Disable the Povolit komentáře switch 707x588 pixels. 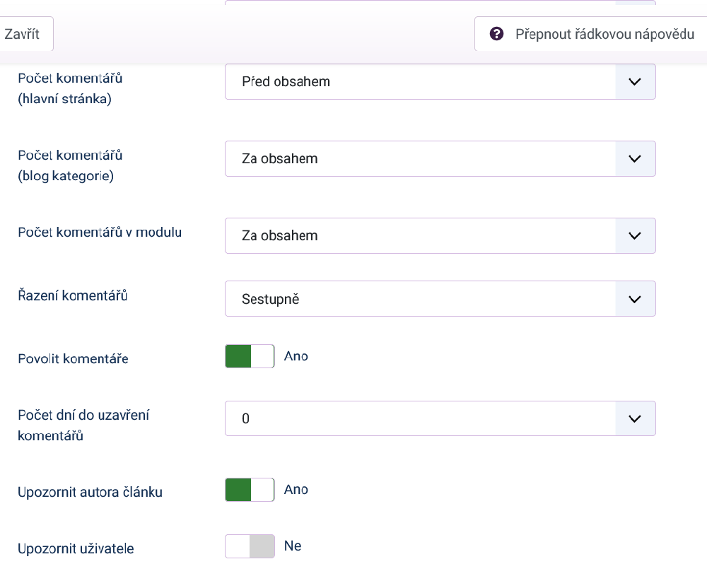point(250,356)
